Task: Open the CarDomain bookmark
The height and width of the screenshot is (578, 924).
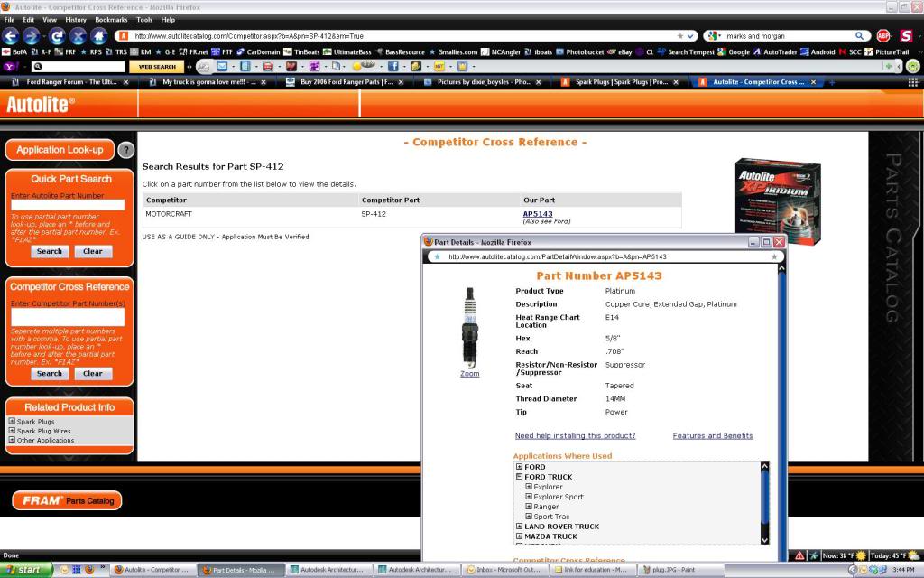Action: (x=258, y=51)
